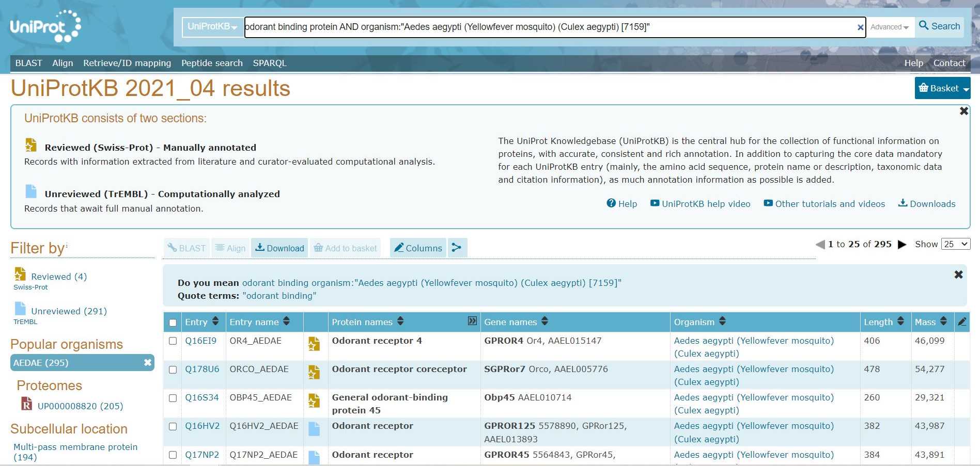Open the Help question-mark link
Viewport: 980px width, 466px height.
coord(621,204)
